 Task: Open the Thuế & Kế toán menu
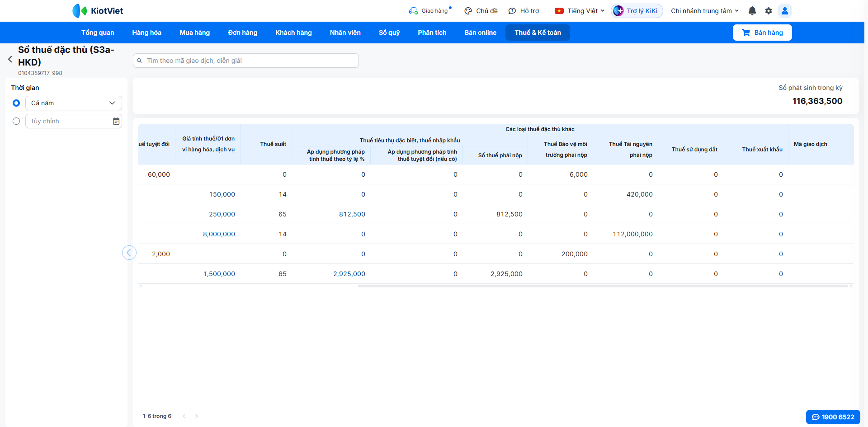coord(538,33)
